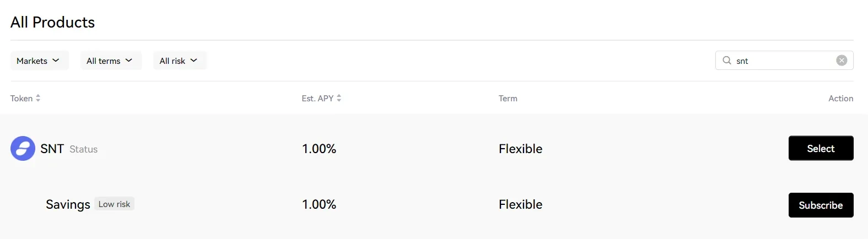Sort by Token using the sort arrows
Viewport: 868px width, 239px height.
tap(38, 98)
